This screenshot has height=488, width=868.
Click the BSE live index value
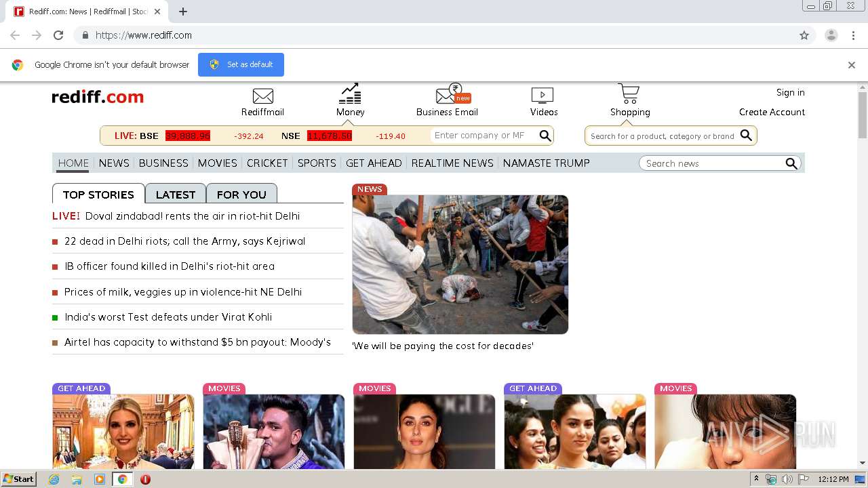click(x=188, y=136)
